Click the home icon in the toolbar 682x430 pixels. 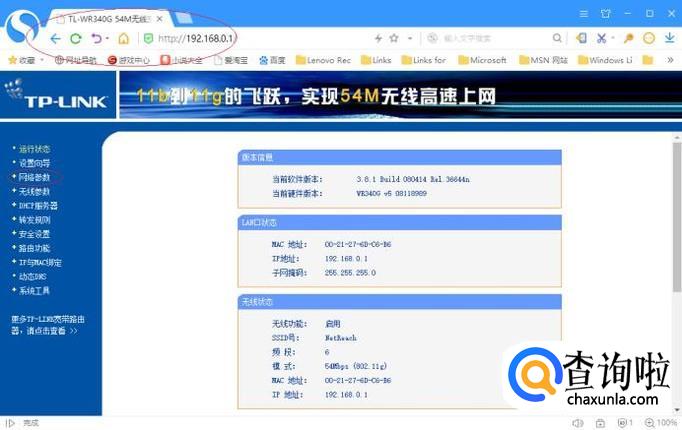coord(124,39)
